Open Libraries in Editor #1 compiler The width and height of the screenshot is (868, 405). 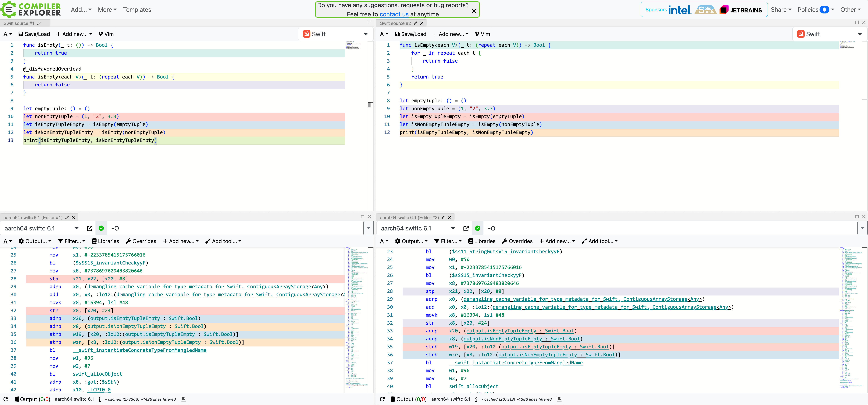105,241
